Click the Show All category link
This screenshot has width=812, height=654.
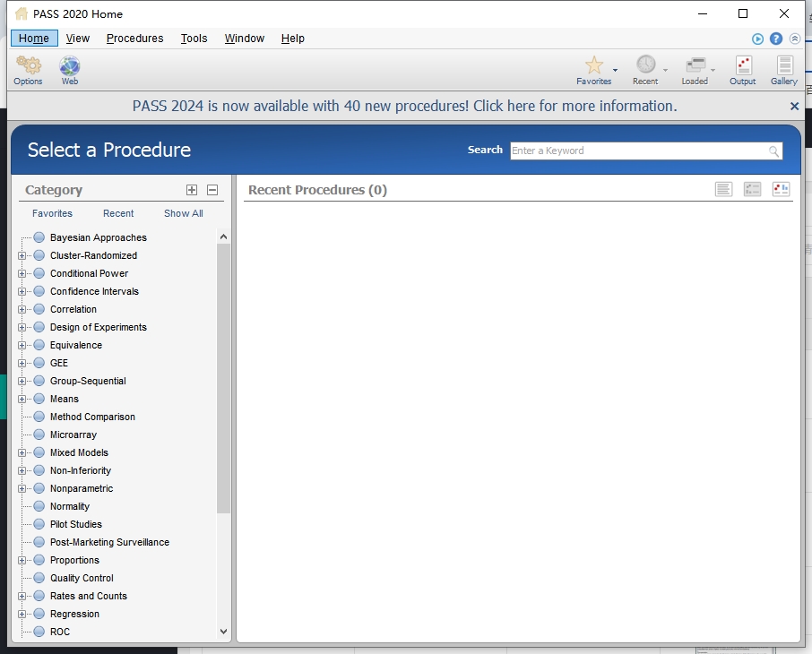pyautogui.click(x=183, y=213)
